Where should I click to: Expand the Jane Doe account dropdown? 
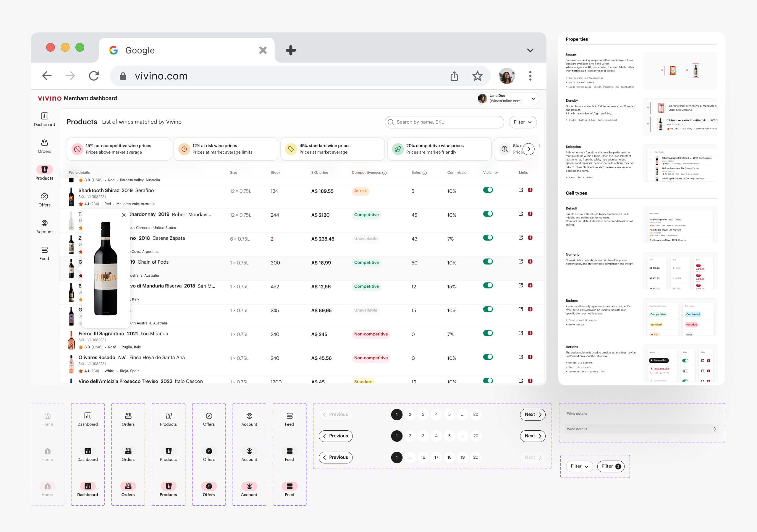533,98
